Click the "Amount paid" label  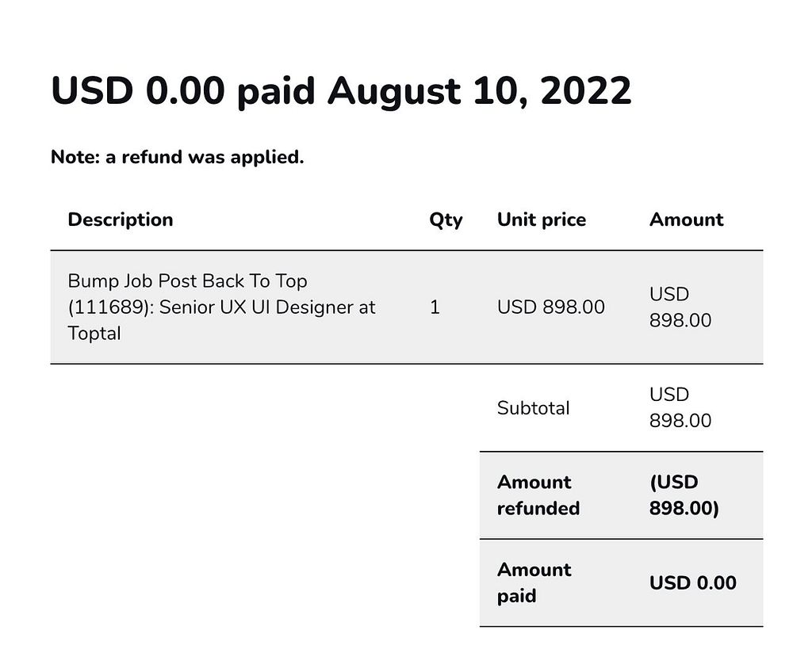click(534, 582)
